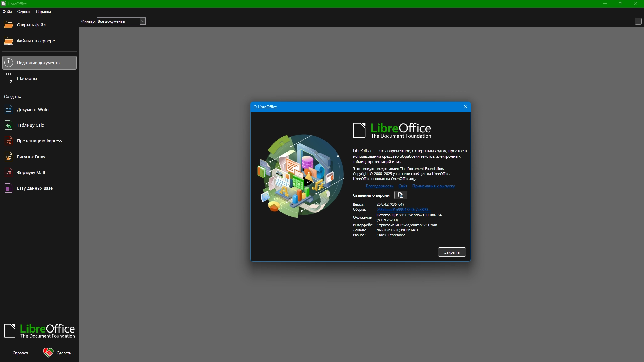The height and width of the screenshot is (362, 644).
Task: Click the donate heart icon
Action: [48, 353]
